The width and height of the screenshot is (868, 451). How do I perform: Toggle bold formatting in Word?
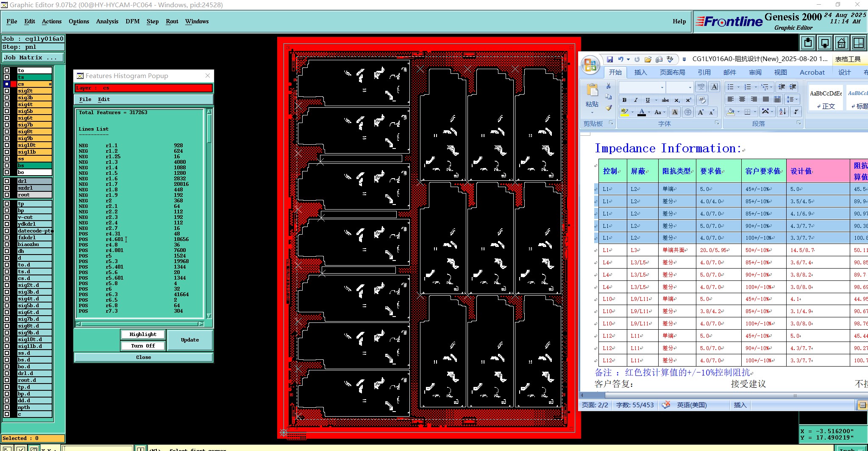(x=624, y=100)
